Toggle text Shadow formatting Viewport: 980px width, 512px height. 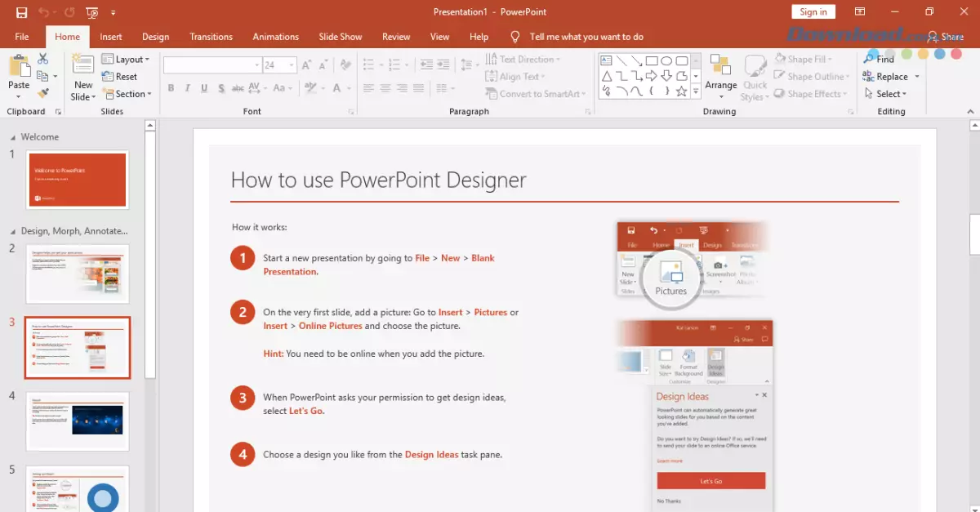pos(220,88)
